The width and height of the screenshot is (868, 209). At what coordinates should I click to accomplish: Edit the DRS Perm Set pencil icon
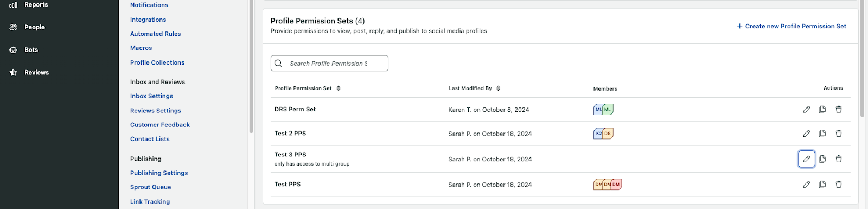(x=807, y=110)
